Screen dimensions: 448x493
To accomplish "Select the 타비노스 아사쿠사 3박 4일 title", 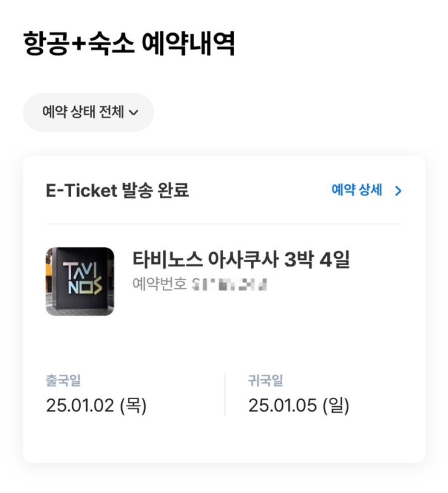I will (x=241, y=260).
